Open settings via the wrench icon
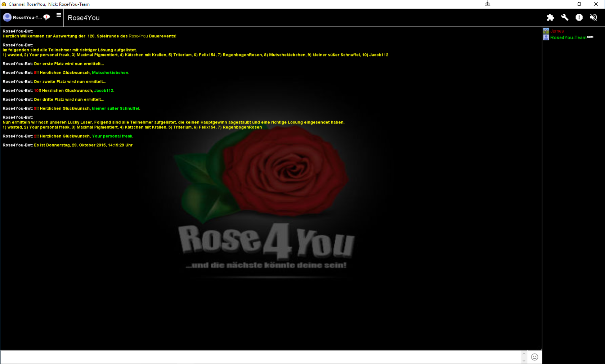 (565, 18)
